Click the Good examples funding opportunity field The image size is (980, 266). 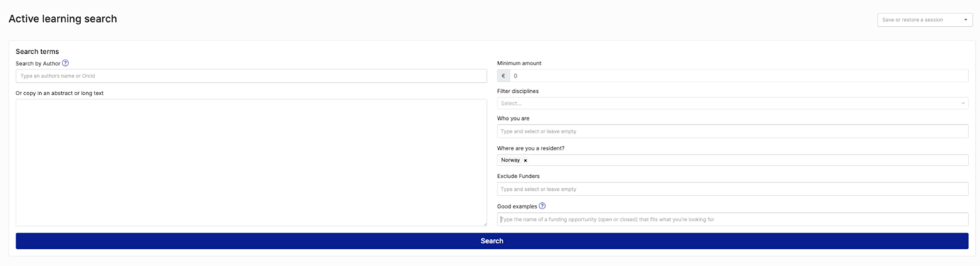pyautogui.click(x=732, y=219)
